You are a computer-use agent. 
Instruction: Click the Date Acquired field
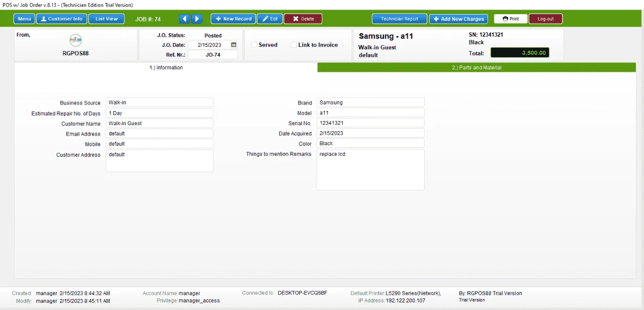tap(370, 133)
